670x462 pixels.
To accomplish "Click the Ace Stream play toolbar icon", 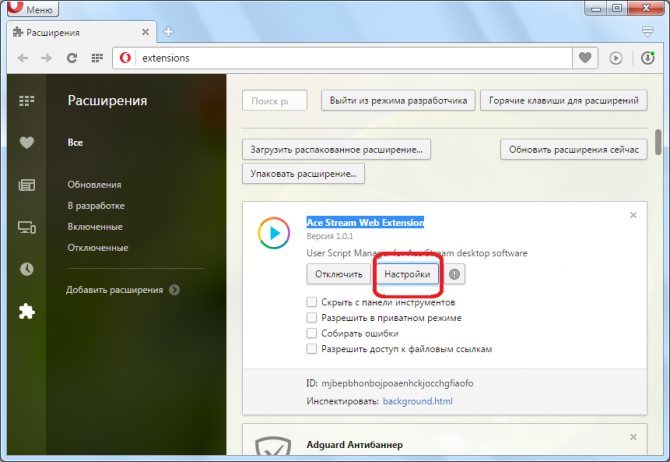I will pyautogui.click(x=616, y=58).
